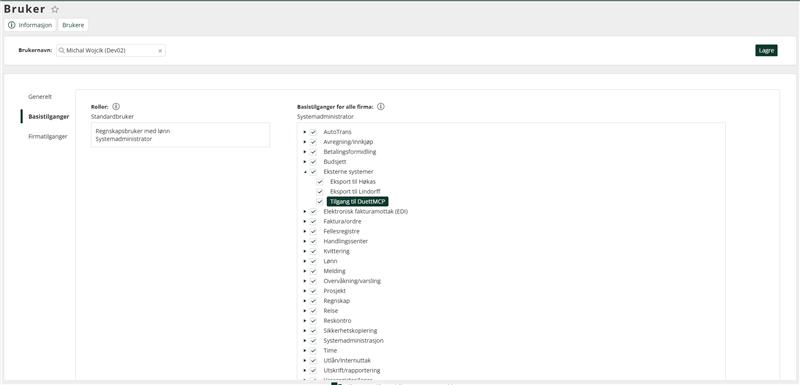Toggle the Lønn checkbox

click(313, 261)
